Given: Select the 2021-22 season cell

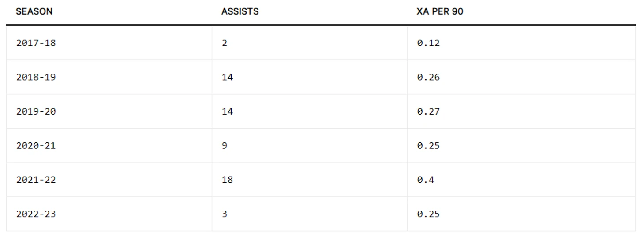Looking at the screenshot, I should [36, 180].
